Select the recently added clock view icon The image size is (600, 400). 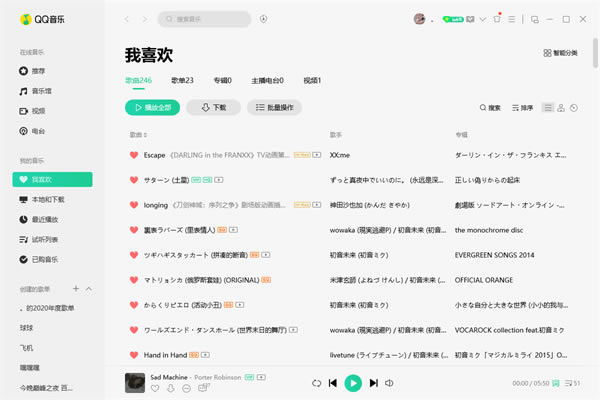574,108
